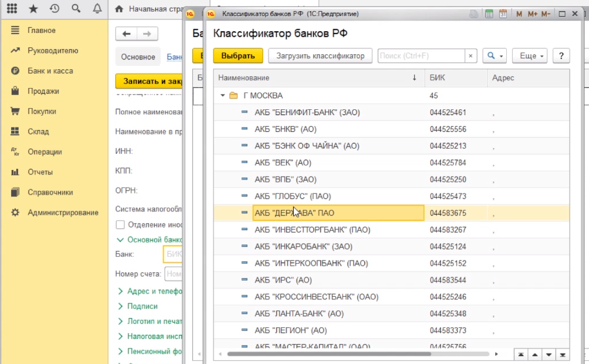Expand the Подписи section
Image resolution: width=589 pixels, height=364 pixels.
[142, 306]
